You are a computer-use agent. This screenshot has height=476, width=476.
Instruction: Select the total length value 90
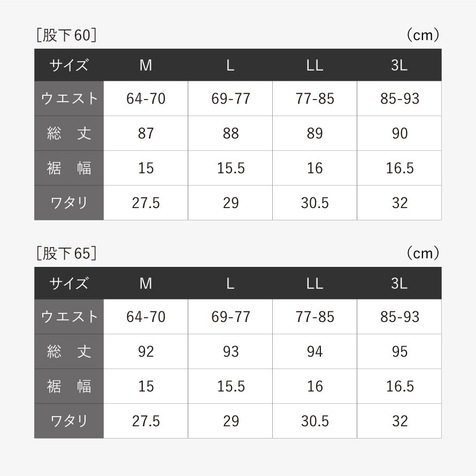pyautogui.click(x=400, y=133)
